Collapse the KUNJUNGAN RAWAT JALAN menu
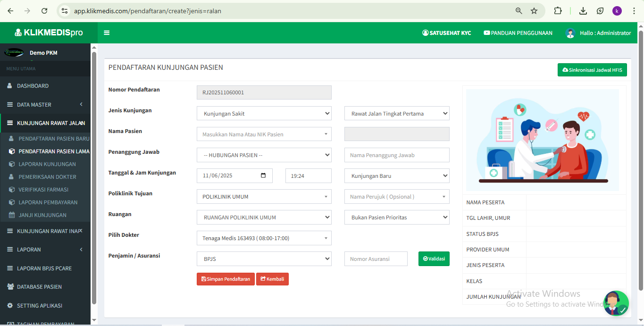This screenshot has width=644, height=326. point(45,123)
